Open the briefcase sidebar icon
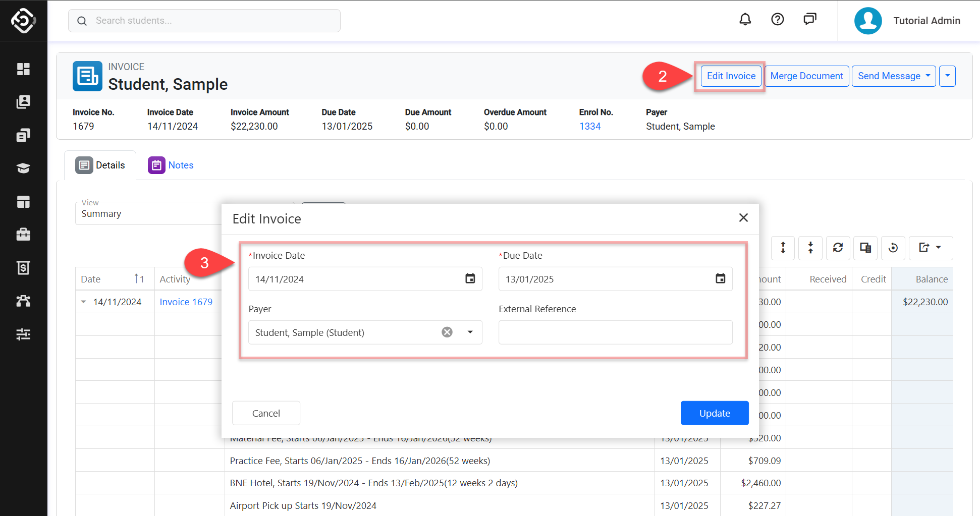This screenshot has height=516, width=980. [23, 235]
